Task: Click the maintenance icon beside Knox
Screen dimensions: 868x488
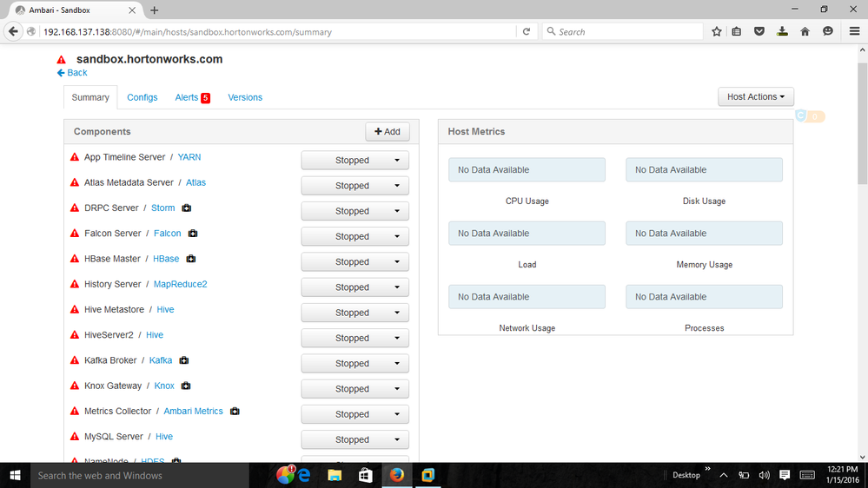Action: pos(186,386)
